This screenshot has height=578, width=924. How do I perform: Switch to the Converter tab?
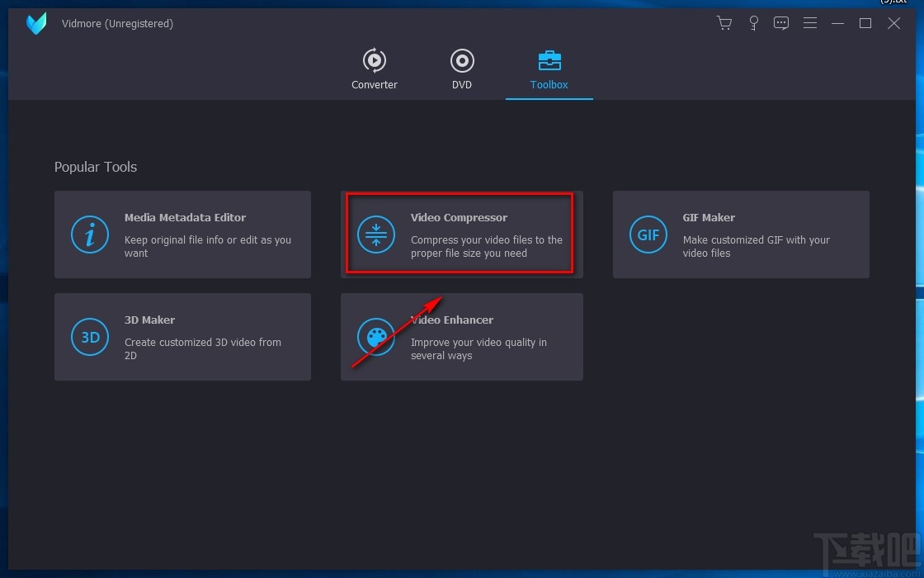[375, 69]
